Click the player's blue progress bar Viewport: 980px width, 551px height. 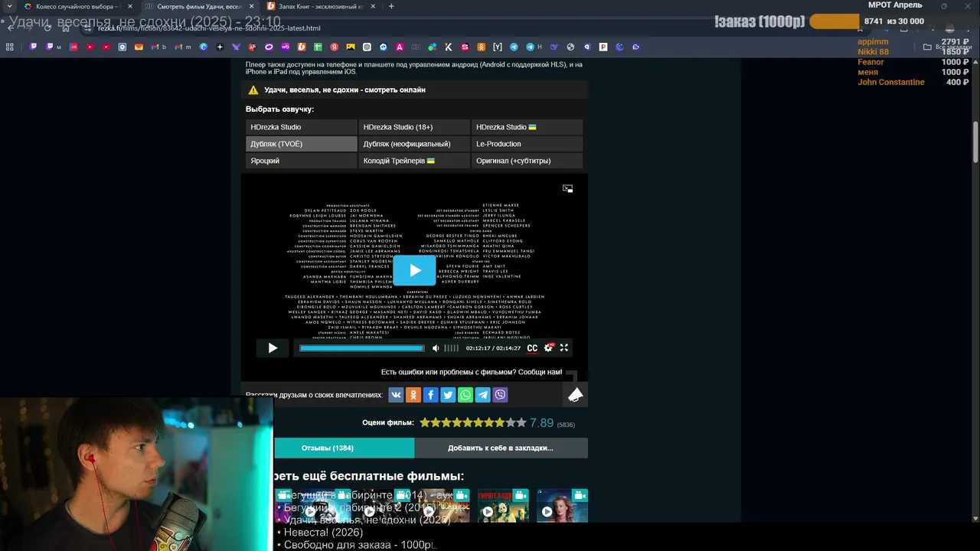click(361, 348)
